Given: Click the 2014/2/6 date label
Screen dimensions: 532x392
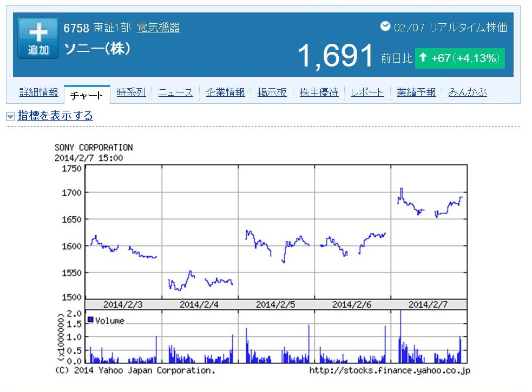Looking at the screenshot, I should (352, 304).
